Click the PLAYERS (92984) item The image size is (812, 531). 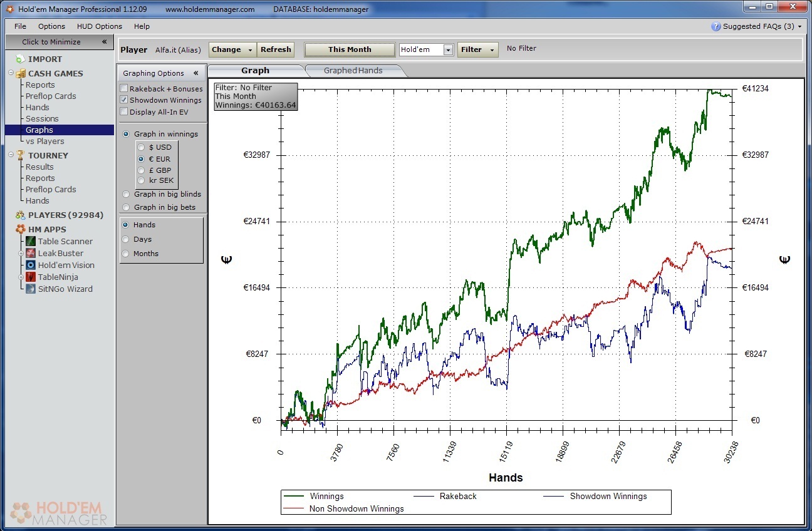pos(66,215)
